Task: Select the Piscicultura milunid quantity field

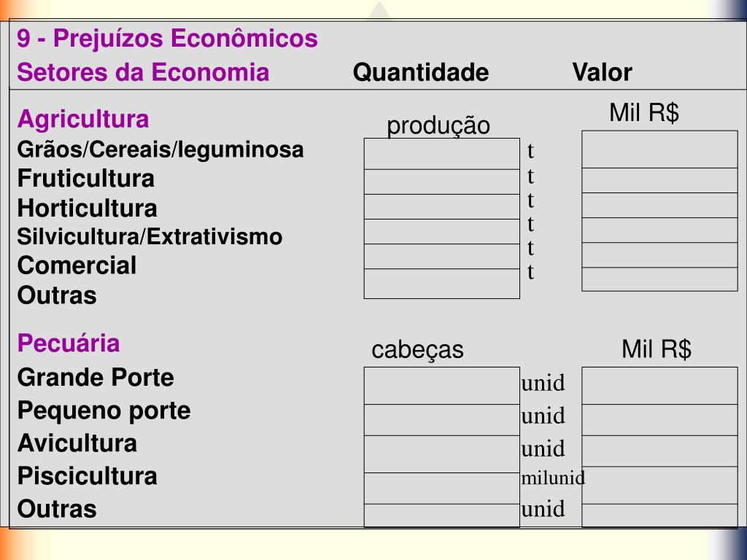Action: 441,488
